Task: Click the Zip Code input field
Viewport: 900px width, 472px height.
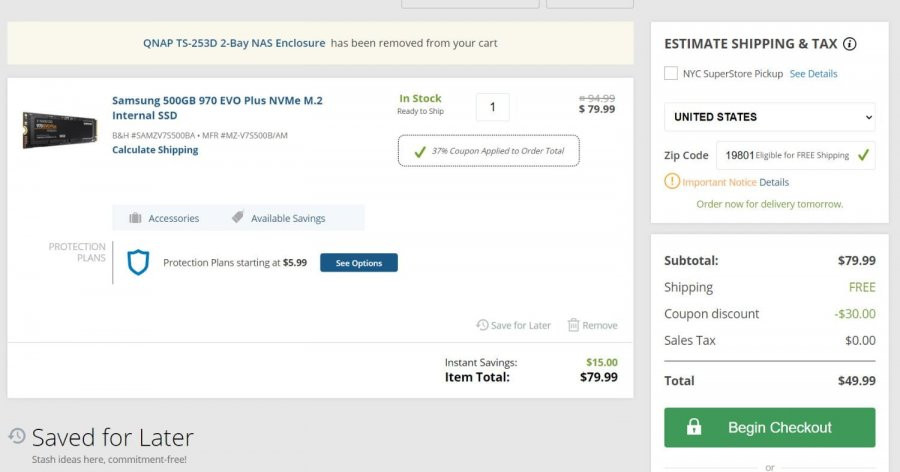Action: (795, 155)
